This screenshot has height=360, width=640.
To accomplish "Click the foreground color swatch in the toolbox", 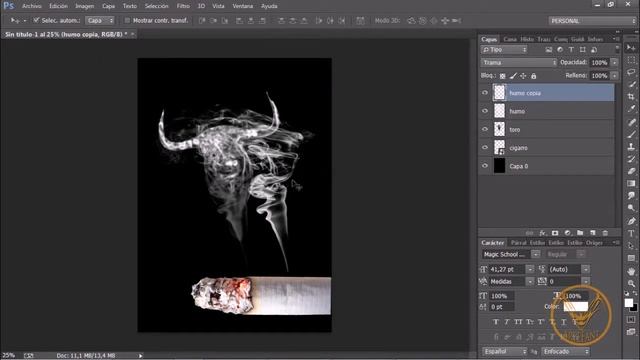I will (629, 302).
